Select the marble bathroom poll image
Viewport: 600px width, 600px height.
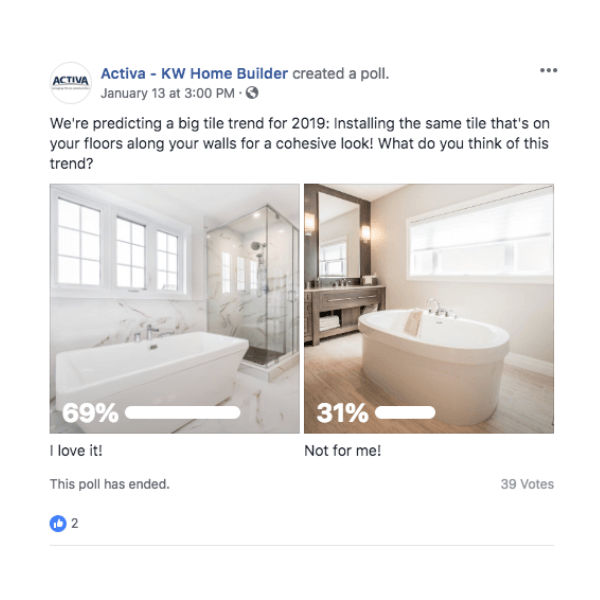[x=174, y=308]
